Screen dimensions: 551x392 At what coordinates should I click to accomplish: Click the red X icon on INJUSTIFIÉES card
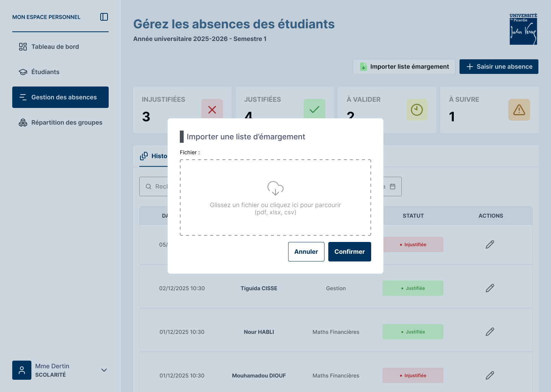click(x=212, y=110)
